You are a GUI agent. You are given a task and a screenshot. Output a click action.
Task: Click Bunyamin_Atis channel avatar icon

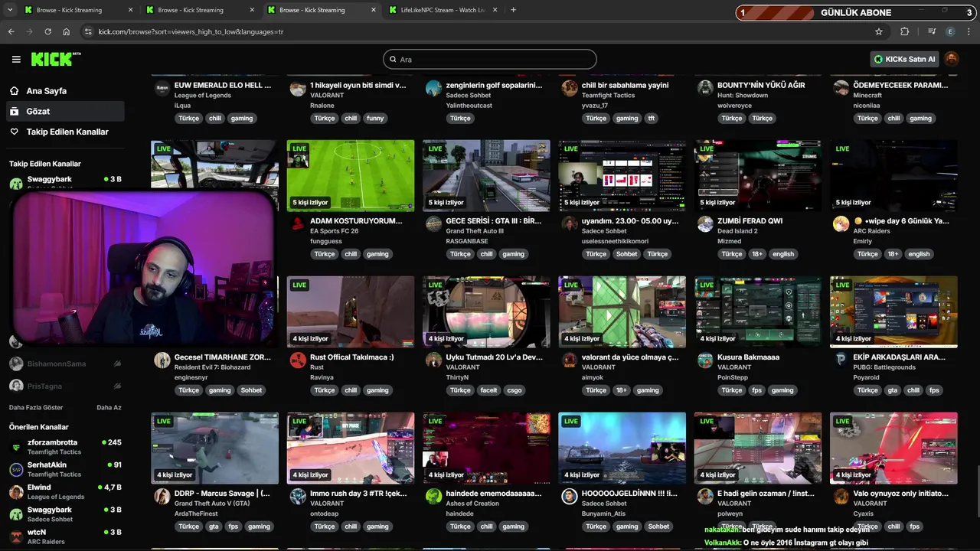(x=569, y=497)
